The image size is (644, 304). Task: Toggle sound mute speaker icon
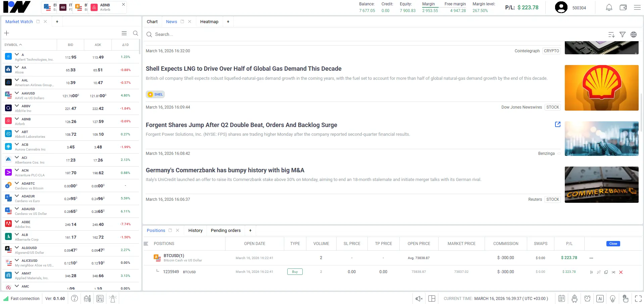coord(418,299)
